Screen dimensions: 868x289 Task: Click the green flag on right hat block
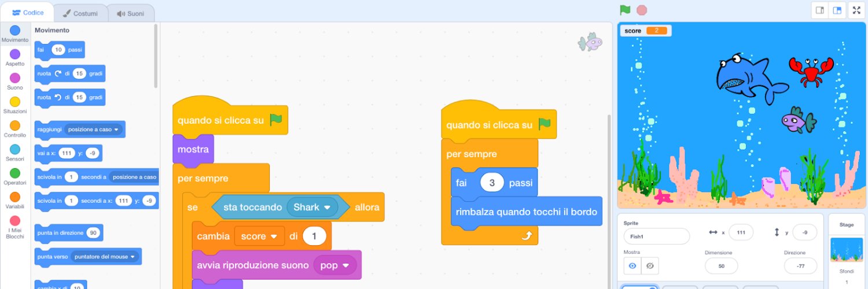click(545, 124)
